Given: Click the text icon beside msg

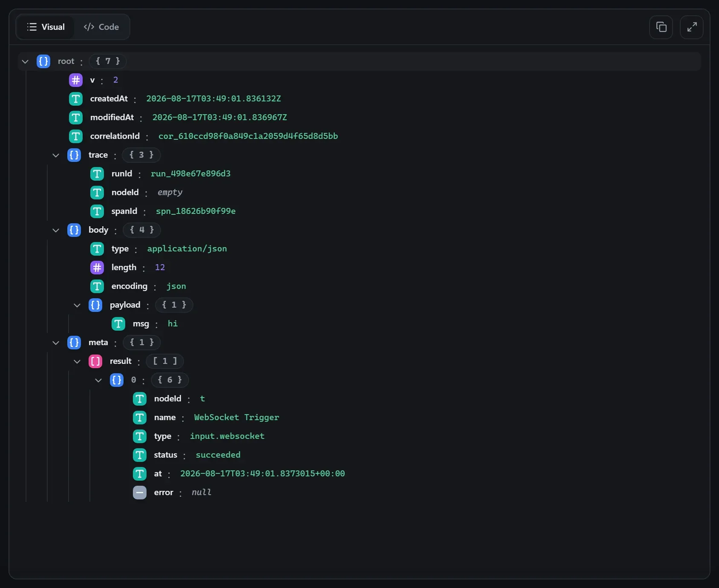Looking at the screenshot, I should coord(118,324).
